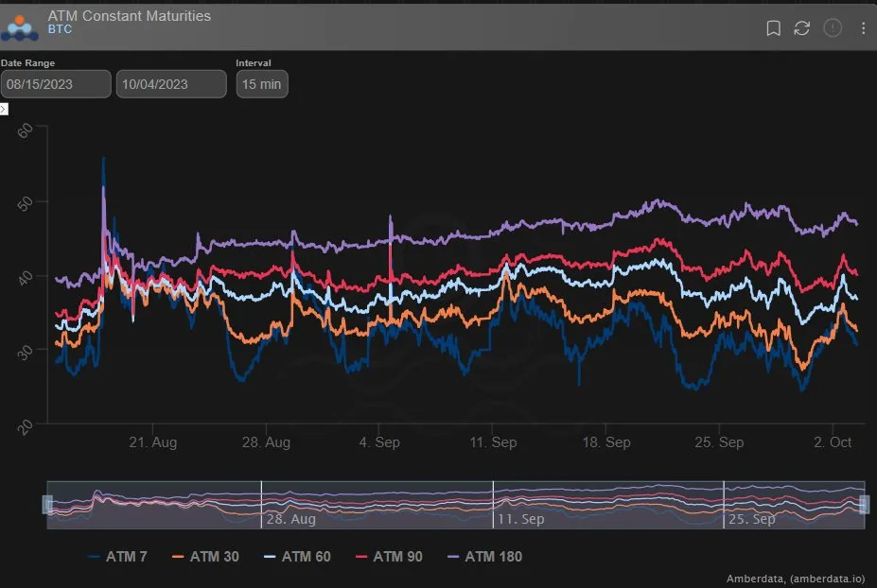
Task: Click the Amberdata (amberdata.io) credit link
Action: 796,579
